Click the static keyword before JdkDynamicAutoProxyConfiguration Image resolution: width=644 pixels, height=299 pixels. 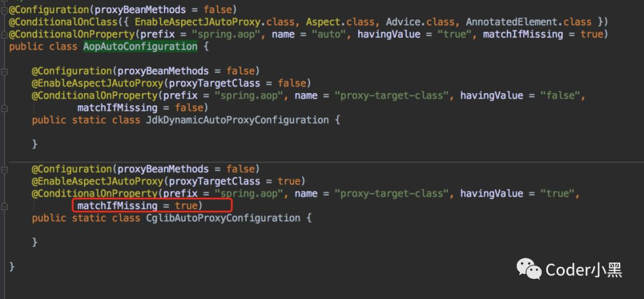click(89, 120)
